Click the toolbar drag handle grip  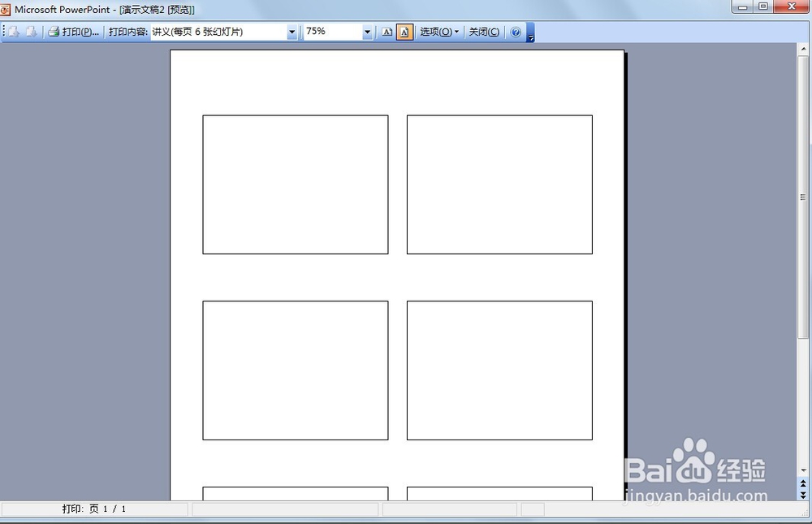point(4,32)
